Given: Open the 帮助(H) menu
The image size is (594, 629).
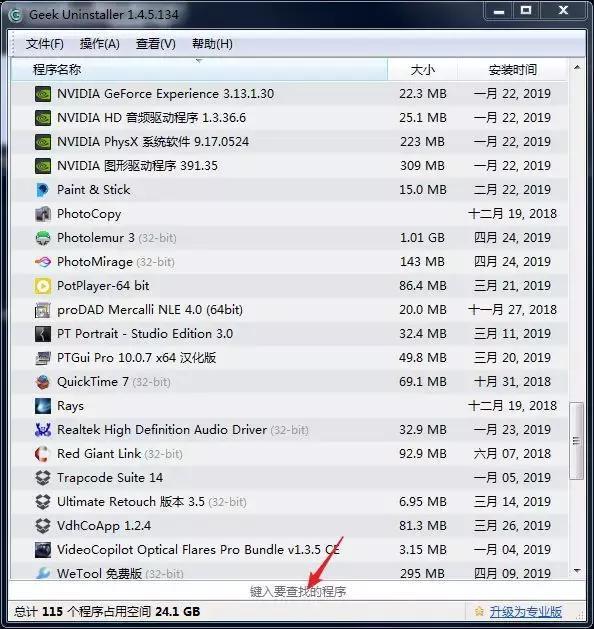Looking at the screenshot, I should (212, 43).
